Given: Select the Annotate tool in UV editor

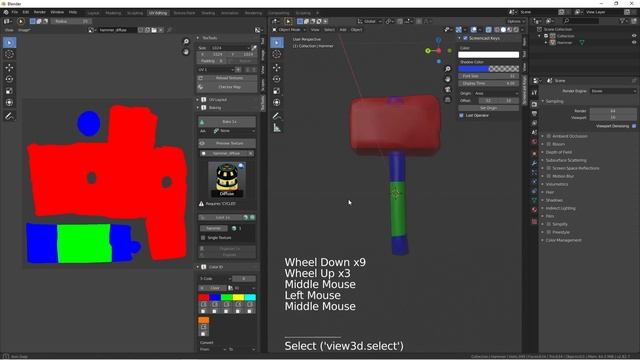Looking at the screenshot, I should click(9, 116).
